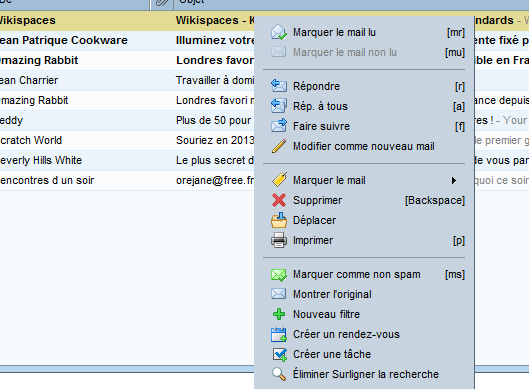The image size is (529, 389).
Task: Open the Jean Charrier email row
Action: [x=127, y=80]
